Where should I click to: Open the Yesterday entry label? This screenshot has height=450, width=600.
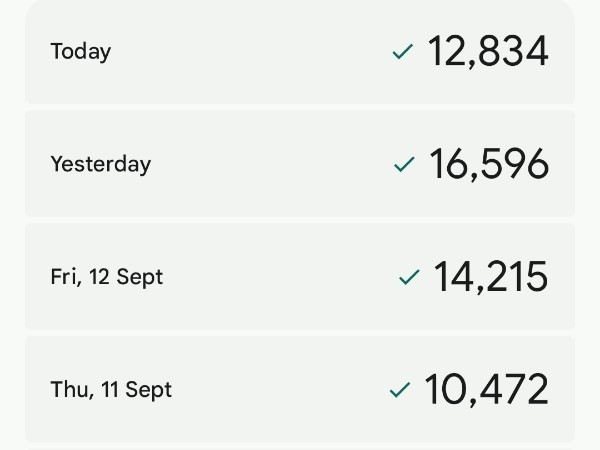click(x=100, y=165)
